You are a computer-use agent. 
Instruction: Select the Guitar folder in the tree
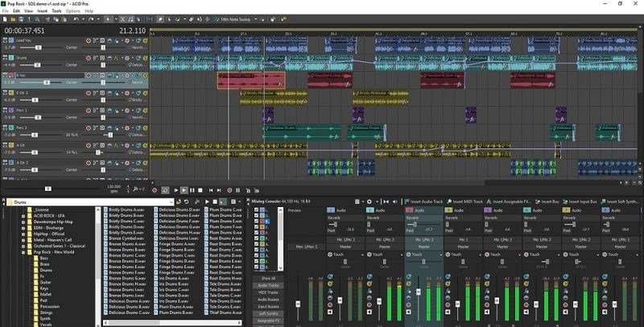coord(45,282)
